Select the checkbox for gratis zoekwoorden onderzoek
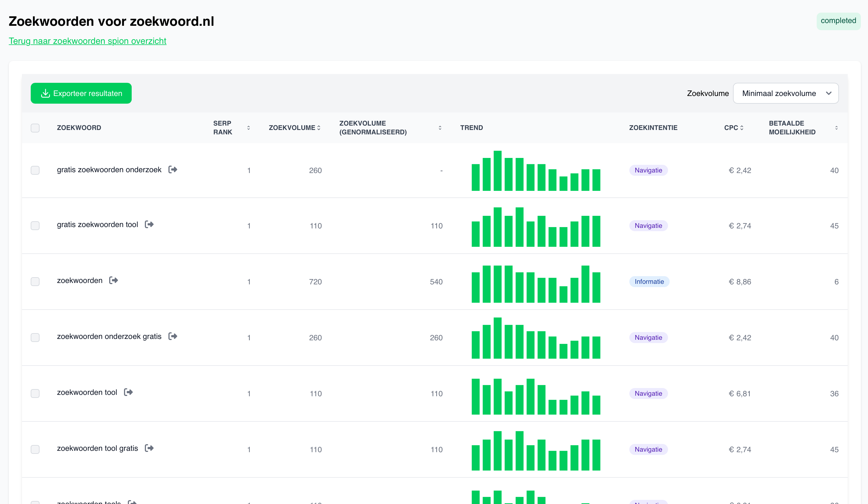This screenshot has height=504, width=868. [35, 170]
